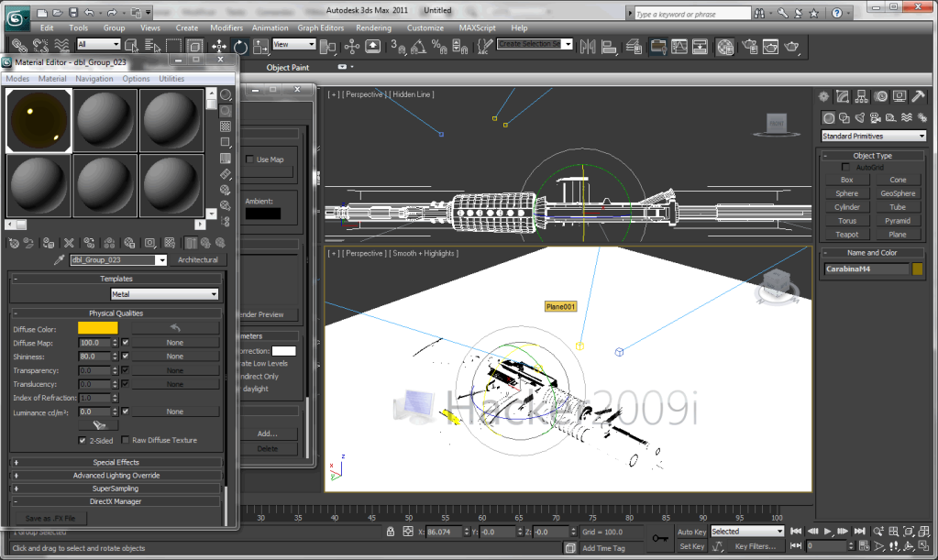Toggle the Percent Snap icon

coord(439,47)
